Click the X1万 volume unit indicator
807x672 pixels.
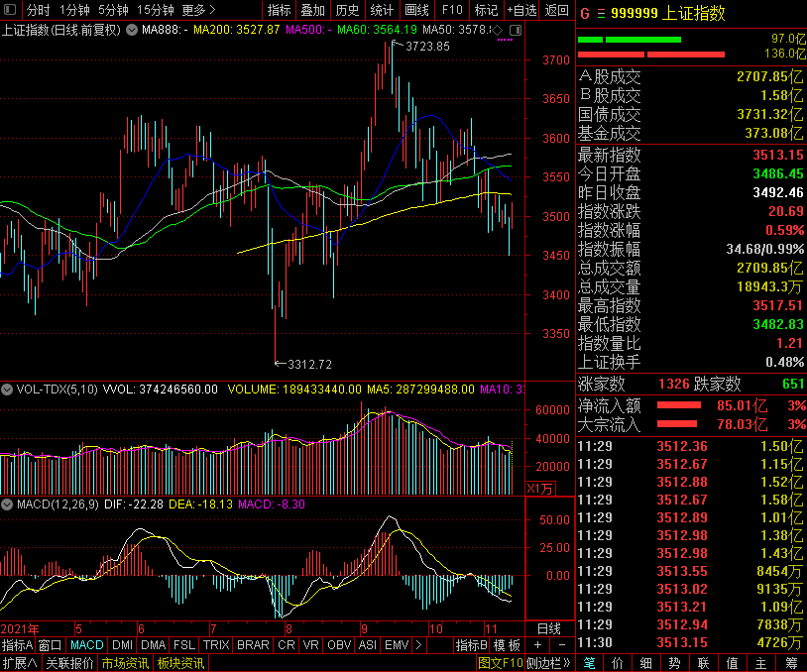click(539, 488)
